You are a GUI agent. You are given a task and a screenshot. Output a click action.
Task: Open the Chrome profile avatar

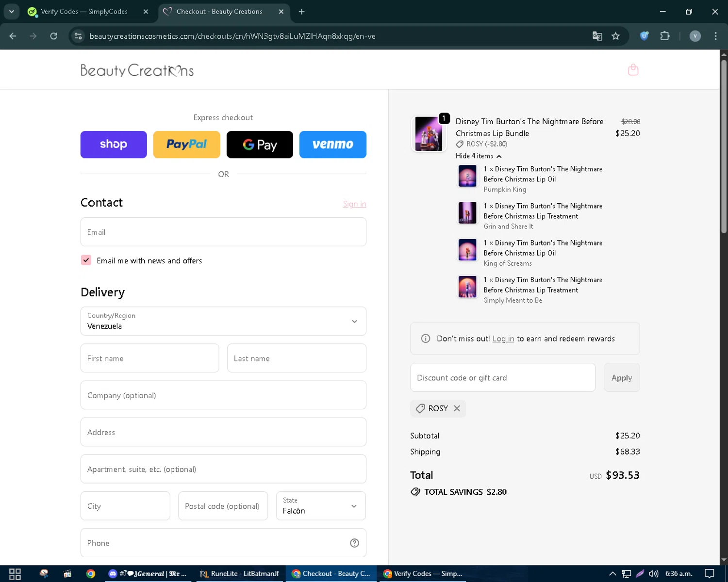[x=695, y=36]
